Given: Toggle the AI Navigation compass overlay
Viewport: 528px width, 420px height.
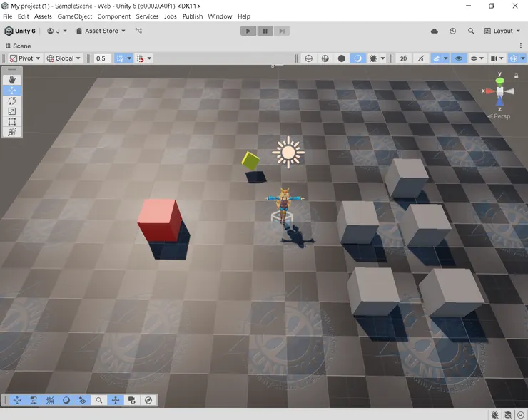Looking at the screenshot, I should 148,400.
